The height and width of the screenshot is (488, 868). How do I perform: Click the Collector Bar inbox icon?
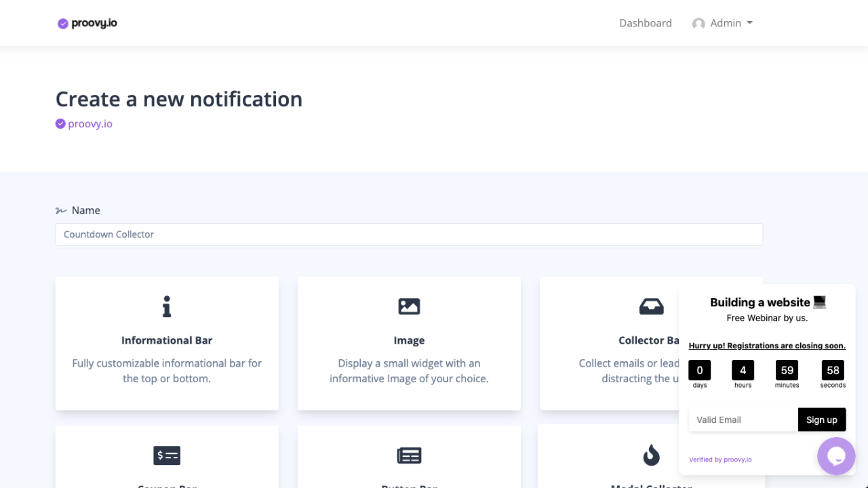click(x=651, y=307)
